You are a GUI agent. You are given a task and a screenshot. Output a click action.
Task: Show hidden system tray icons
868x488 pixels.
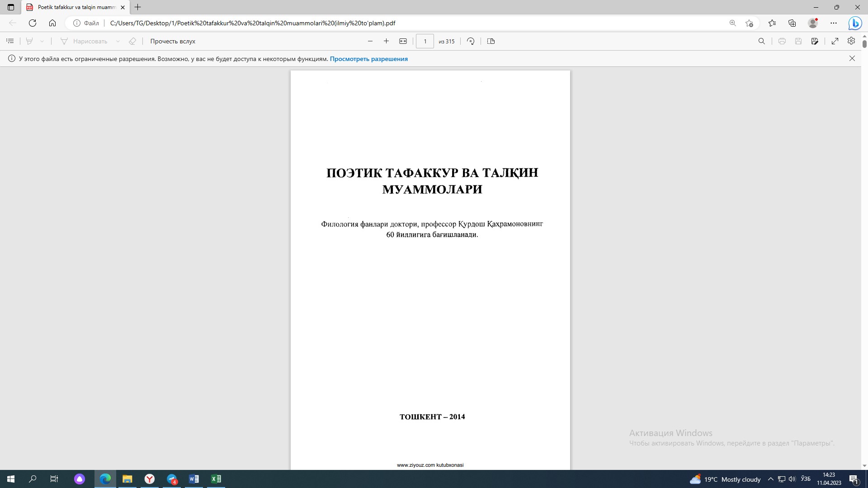[x=771, y=479]
